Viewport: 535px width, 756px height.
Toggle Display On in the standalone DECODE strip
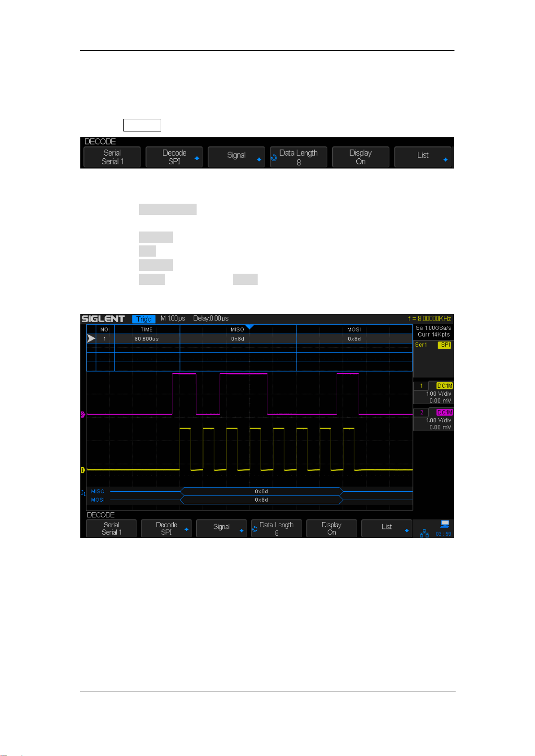360,157
